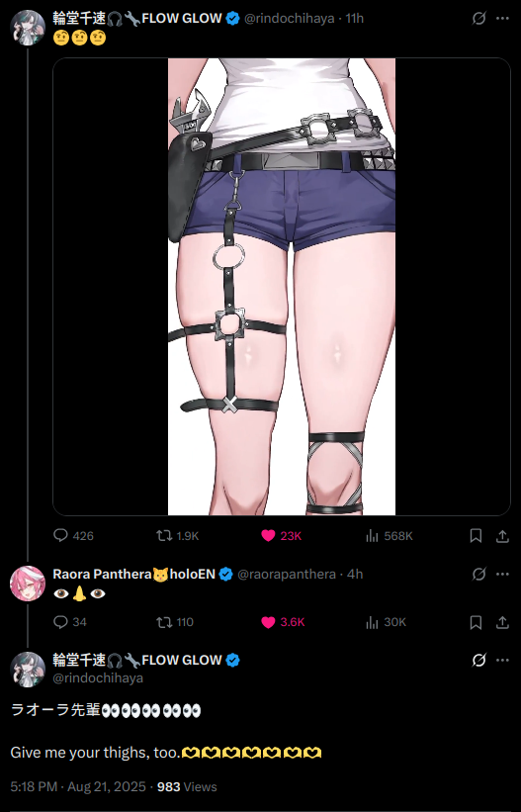The width and height of the screenshot is (521, 812).
Task: Reply to Raora Panthera's post
Action: 70,621
